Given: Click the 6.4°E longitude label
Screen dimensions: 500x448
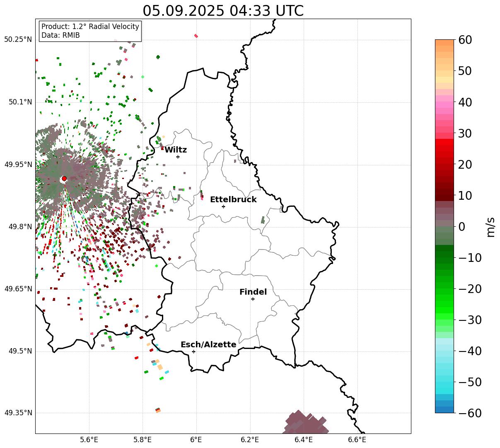Looking at the screenshot, I should click(304, 440).
